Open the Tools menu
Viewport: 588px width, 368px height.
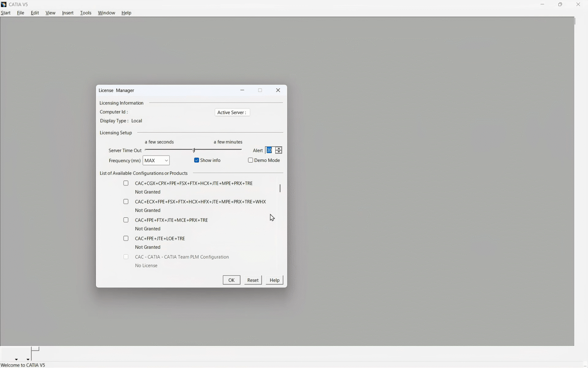86,13
